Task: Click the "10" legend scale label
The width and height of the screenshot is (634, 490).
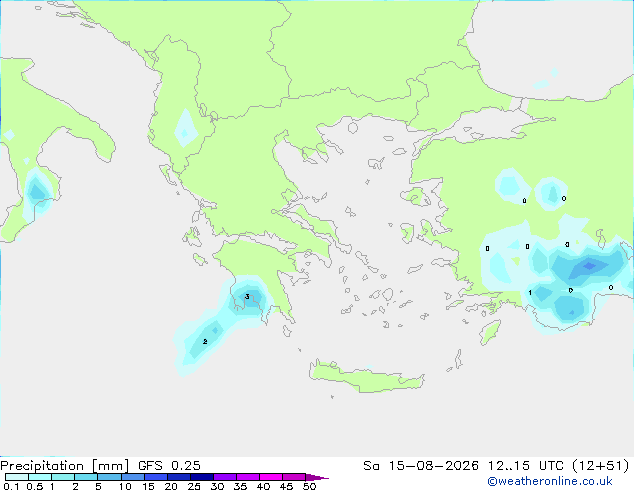Action: point(125,486)
